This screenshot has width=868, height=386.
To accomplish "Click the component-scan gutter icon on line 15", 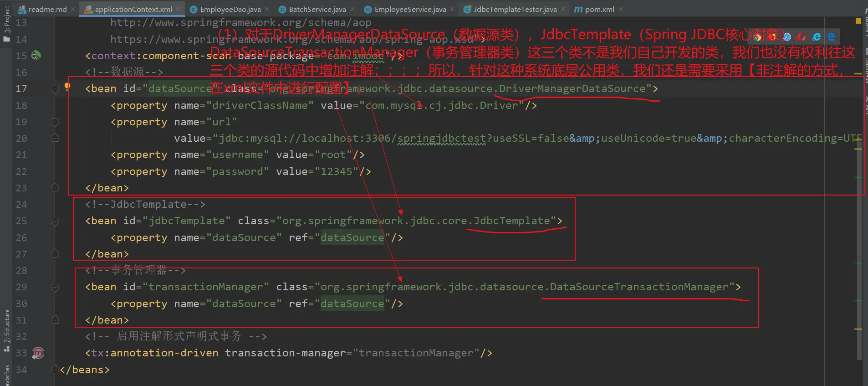I will [36, 56].
